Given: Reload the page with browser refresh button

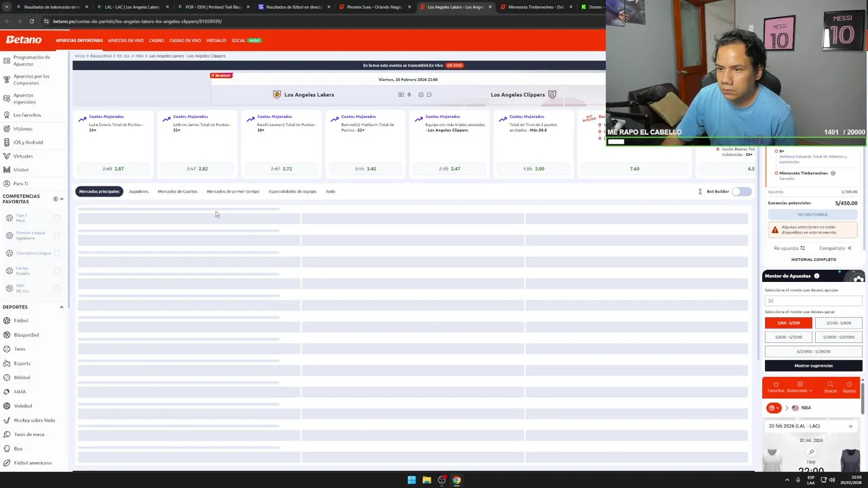Looking at the screenshot, I should [x=31, y=21].
